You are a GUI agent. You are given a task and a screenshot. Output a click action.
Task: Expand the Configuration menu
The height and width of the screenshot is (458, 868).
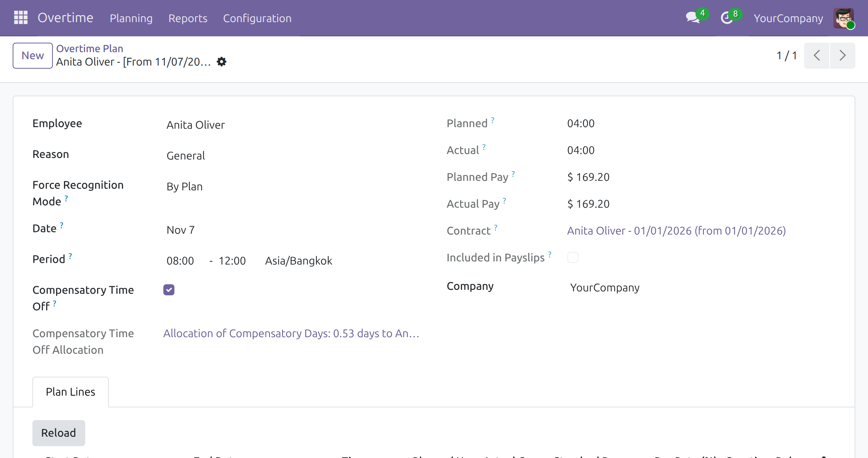[x=257, y=18]
